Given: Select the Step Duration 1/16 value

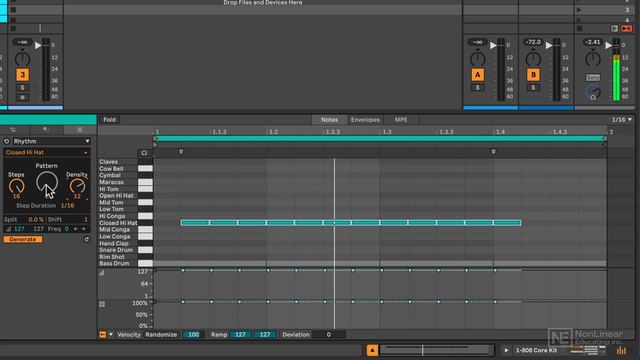Looking at the screenshot, I should pos(67,206).
